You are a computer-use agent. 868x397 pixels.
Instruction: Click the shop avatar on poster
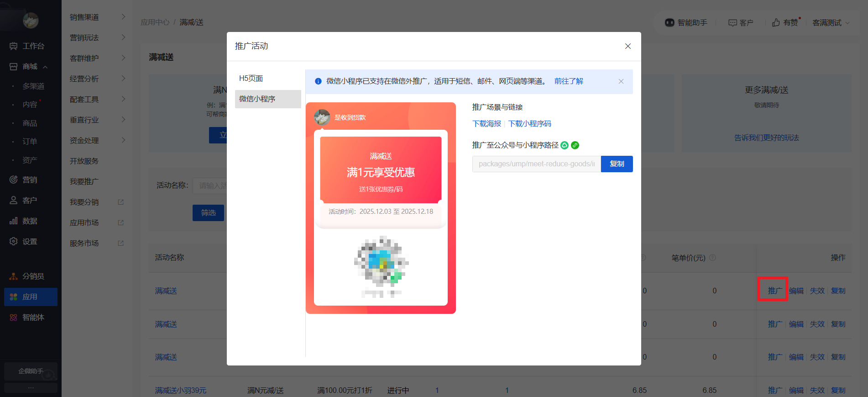click(x=322, y=117)
